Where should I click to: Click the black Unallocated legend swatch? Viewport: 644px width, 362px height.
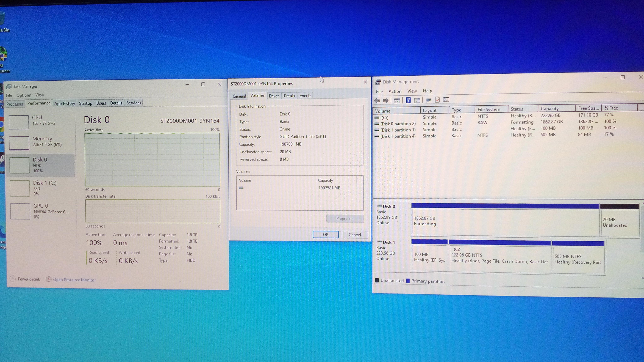pos(377,280)
